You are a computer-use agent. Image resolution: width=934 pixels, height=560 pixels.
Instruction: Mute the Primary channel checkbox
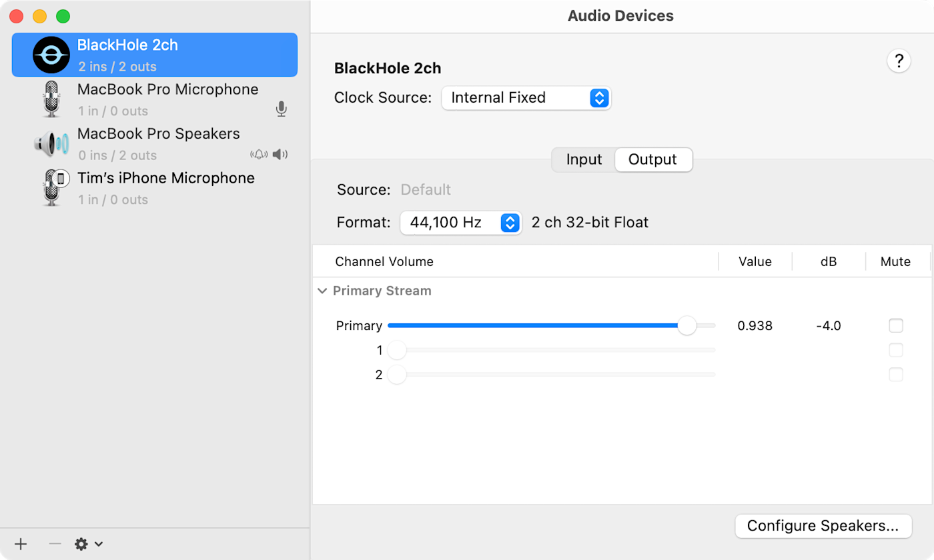[x=895, y=326]
